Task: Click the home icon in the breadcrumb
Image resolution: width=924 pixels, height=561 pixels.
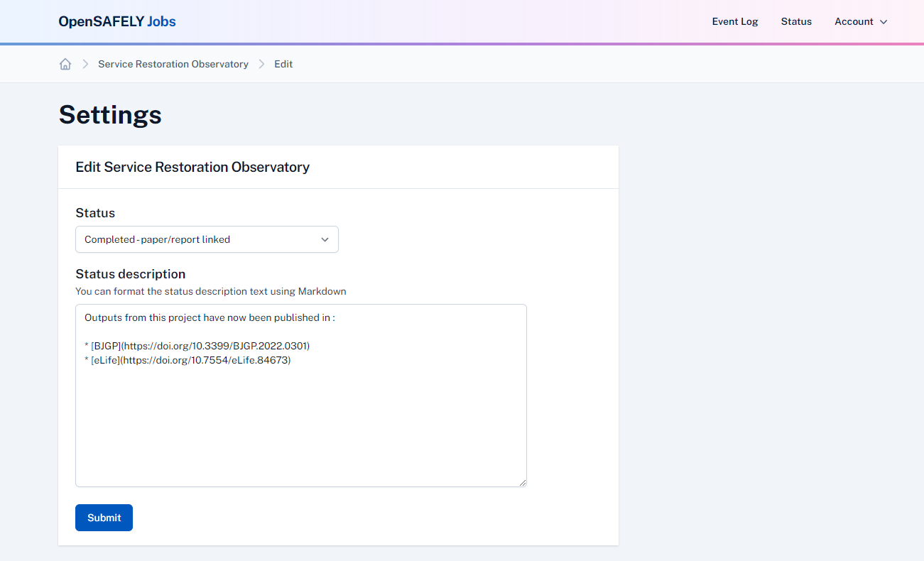Action: [65, 64]
